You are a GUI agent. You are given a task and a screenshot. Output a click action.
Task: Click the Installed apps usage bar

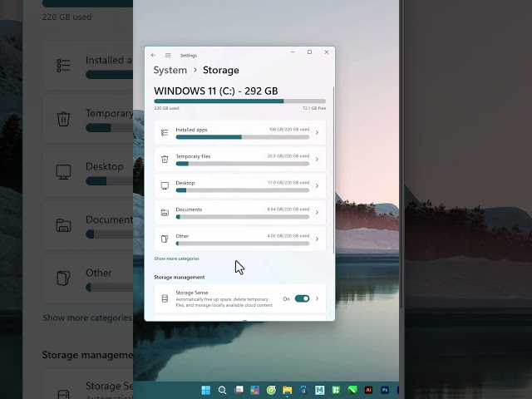point(243,137)
